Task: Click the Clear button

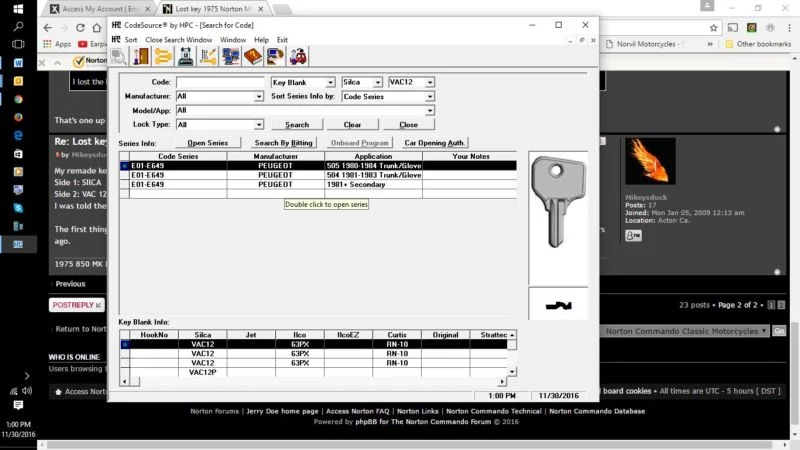Action: (x=352, y=125)
